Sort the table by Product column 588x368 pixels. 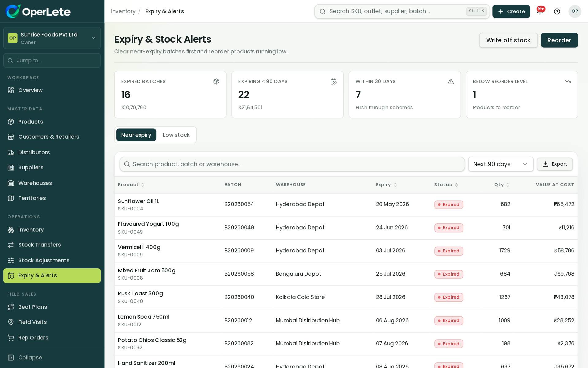click(x=131, y=185)
